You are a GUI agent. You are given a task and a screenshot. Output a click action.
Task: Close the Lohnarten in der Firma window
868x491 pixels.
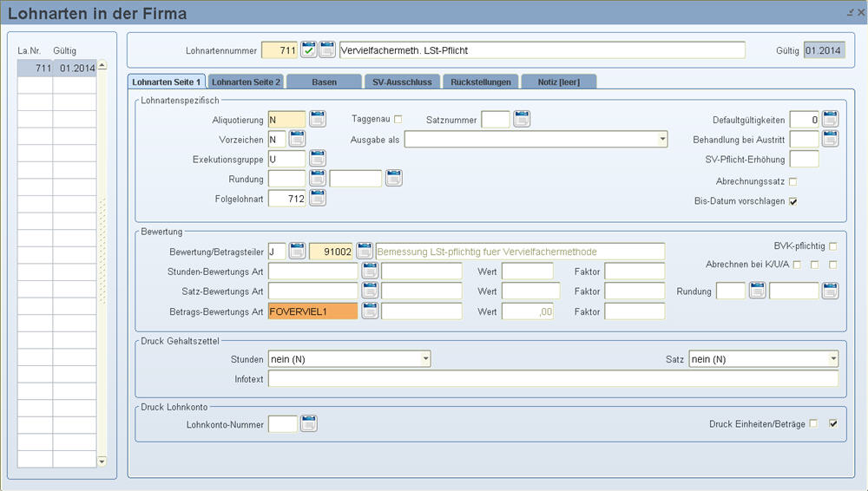pyautogui.click(x=861, y=12)
